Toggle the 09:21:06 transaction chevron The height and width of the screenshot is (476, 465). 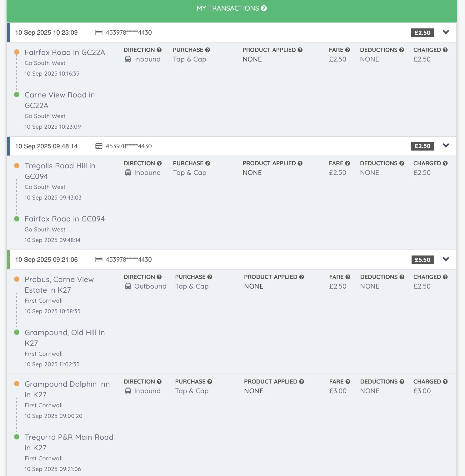446,259
